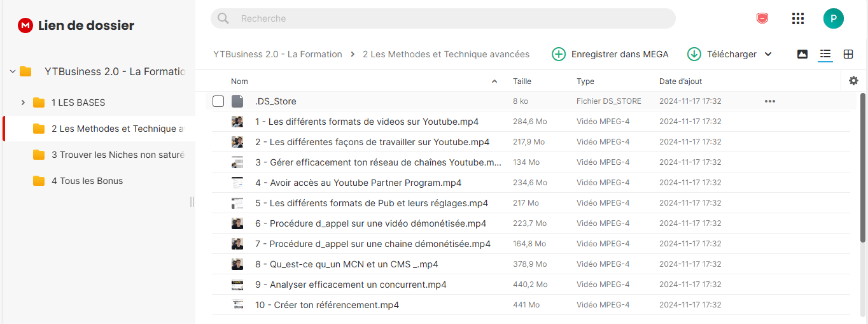Screen dimensions: 868x324
Task: Click thumbnail of 2 - Les différentes façons video
Action: click(x=237, y=142)
